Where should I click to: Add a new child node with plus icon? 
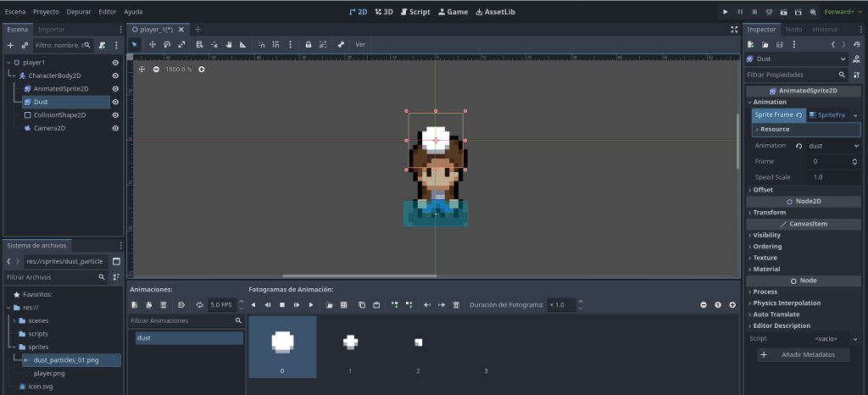[10, 45]
